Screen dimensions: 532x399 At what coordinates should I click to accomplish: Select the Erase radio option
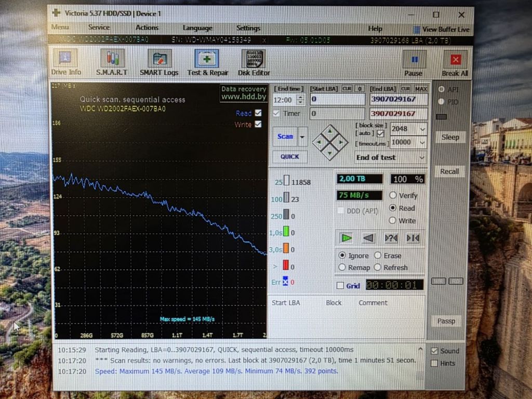point(378,255)
